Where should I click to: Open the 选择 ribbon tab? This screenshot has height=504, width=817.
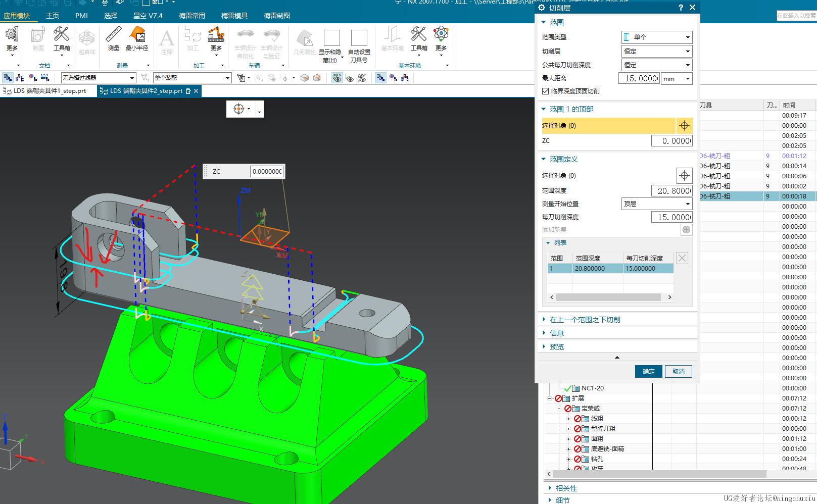[x=111, y=16]
